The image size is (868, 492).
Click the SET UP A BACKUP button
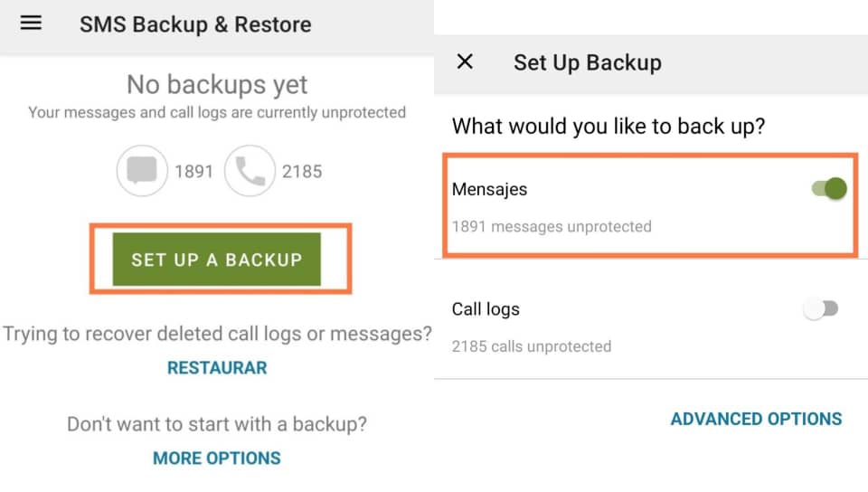[x=216, y=260]
